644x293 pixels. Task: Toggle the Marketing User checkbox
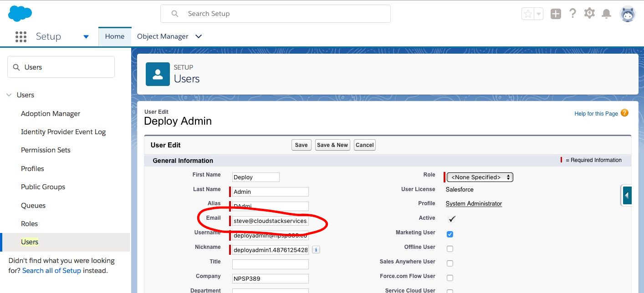[x=450, y=234]
